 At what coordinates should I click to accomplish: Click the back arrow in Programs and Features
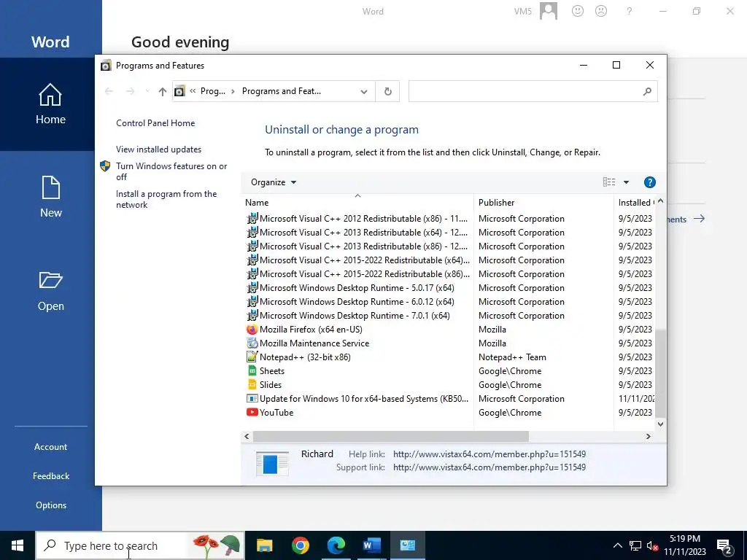point(109,91)
